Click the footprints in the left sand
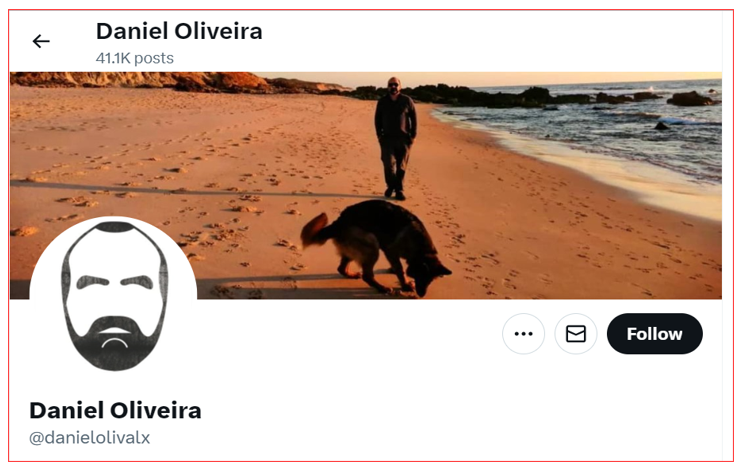 pyautogui.click(x=141, y=188)
